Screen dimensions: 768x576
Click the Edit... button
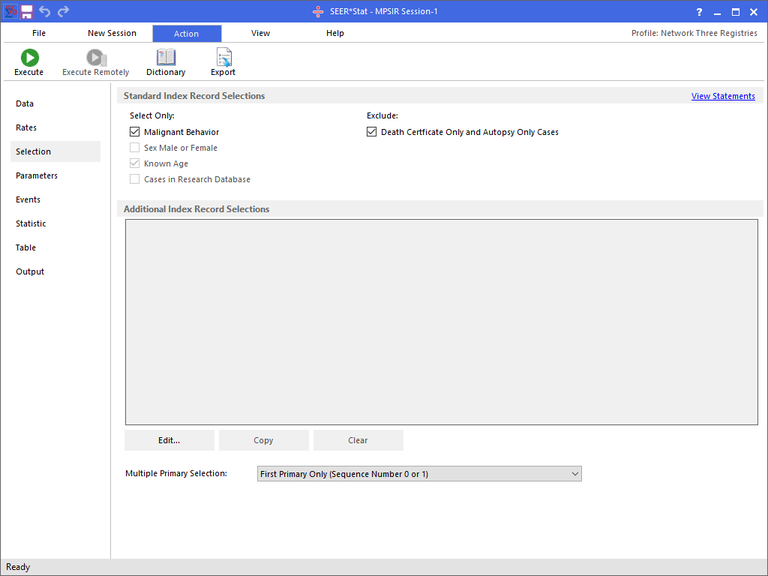[x=169, y=440]
